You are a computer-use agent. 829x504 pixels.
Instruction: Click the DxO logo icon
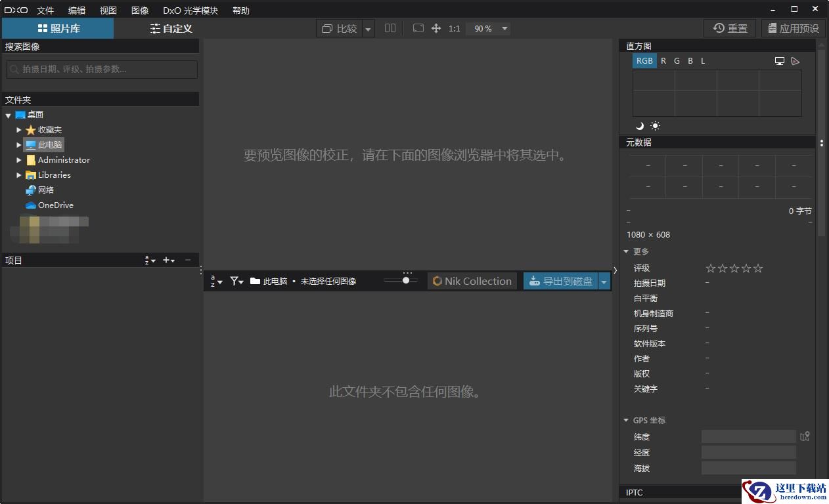click(x=16, y=10)
